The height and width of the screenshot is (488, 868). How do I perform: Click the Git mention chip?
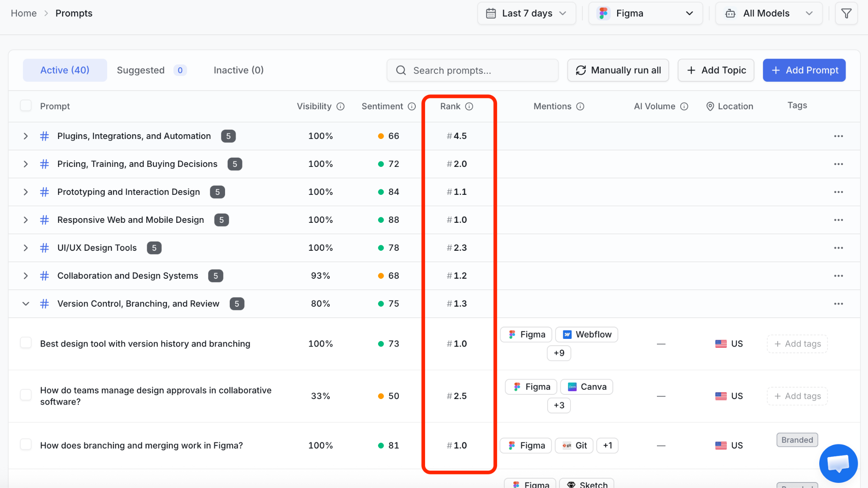574,446
